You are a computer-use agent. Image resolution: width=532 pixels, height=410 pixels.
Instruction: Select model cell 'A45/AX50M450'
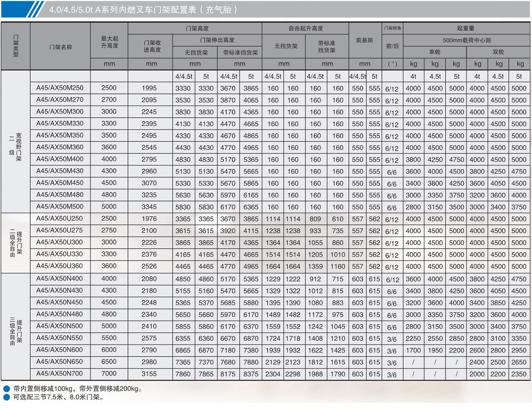(60, 183)
